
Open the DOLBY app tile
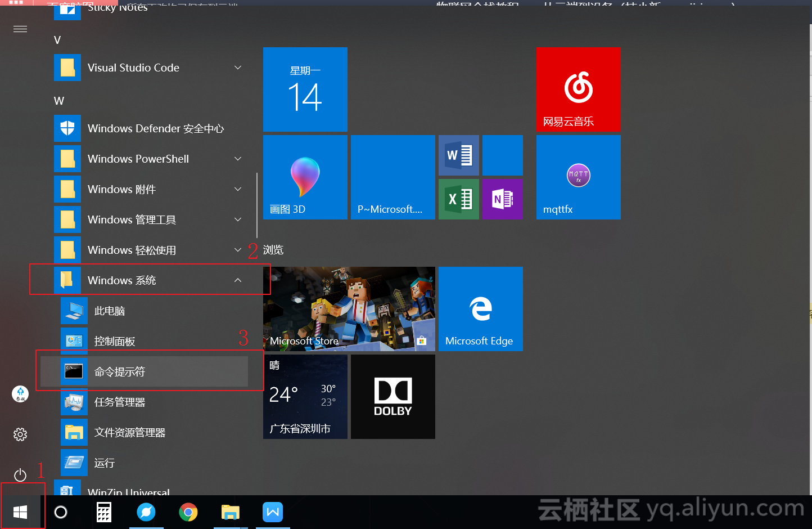coord(393,396)
